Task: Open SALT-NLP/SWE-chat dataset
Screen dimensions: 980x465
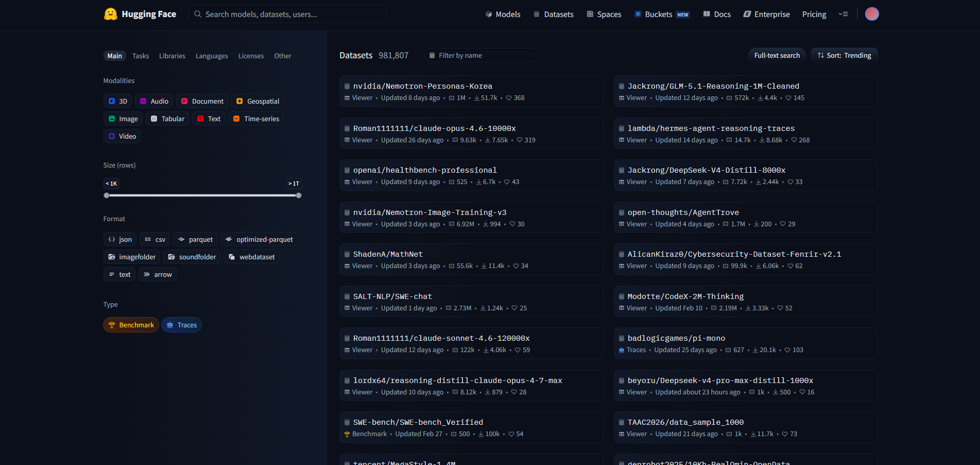Action: pyautogui.click(x=471, y=302)
